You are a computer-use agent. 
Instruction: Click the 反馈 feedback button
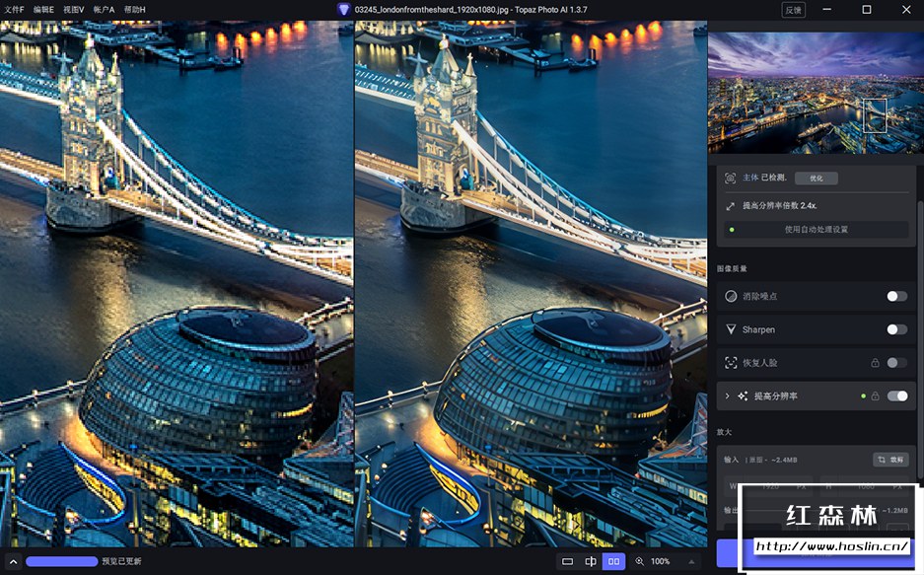click(x=793, y=10)
